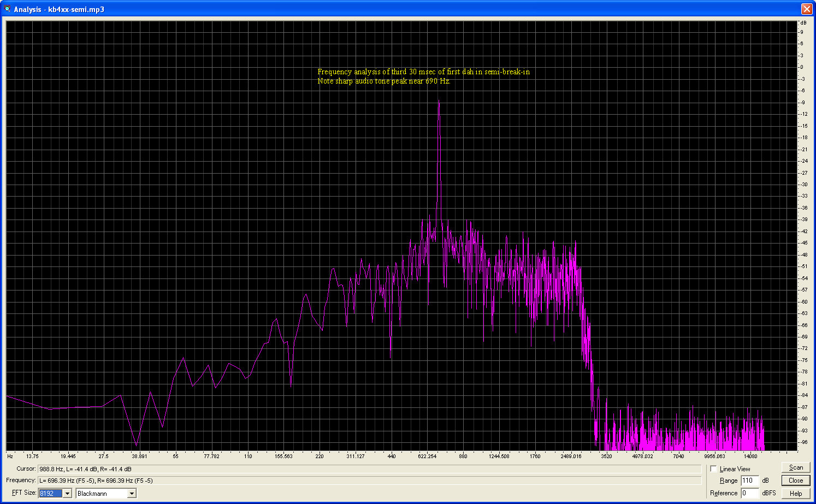This screenshot has width=816, height=504.
Task: Close the Analysis window with red X
Action: (x=806, y=9)
